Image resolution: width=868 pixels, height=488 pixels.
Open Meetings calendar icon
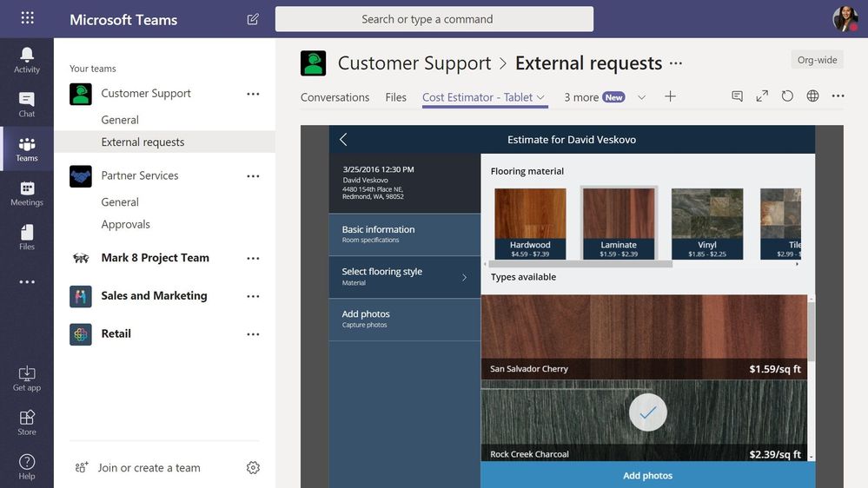point(27,194)
